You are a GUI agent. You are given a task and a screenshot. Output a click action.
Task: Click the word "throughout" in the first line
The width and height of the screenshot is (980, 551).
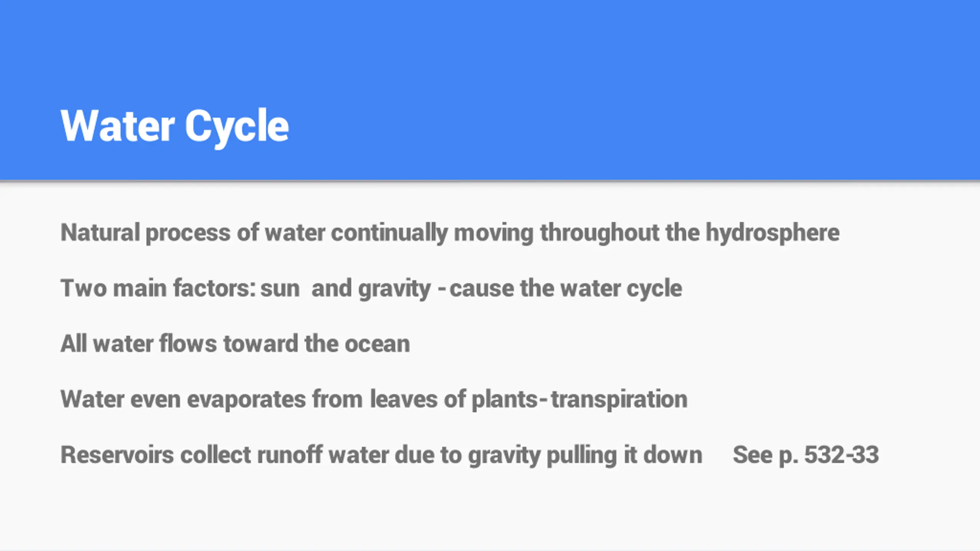(599, 233)
